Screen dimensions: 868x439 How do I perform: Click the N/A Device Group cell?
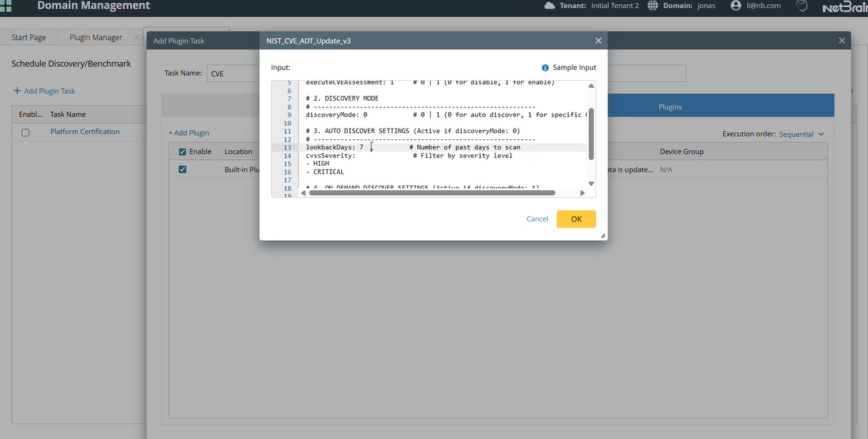[x=666, y=170]
